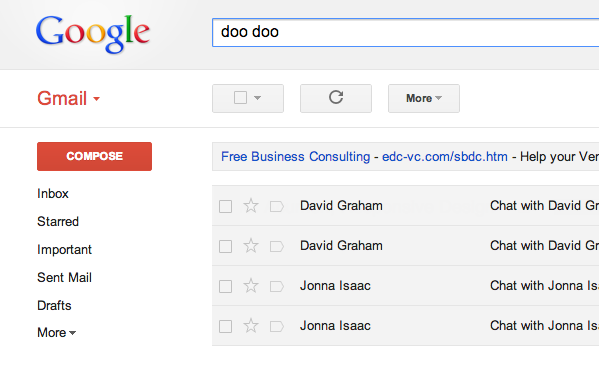Expand the Gmail product switcher dropdown
The height and width of the screenshot is (366, 599).
point(96,99)
